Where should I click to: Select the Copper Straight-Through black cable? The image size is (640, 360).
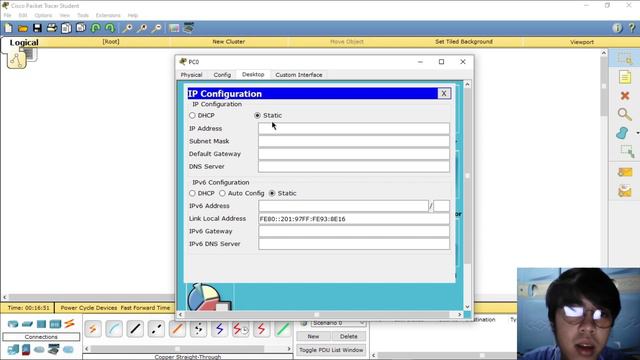(135, 329)
